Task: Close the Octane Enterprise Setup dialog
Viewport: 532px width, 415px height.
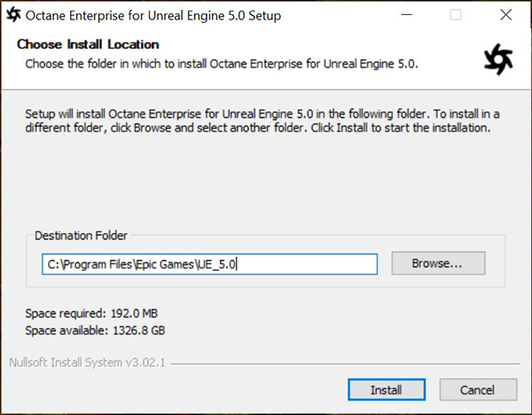Action: pos(506,15)
